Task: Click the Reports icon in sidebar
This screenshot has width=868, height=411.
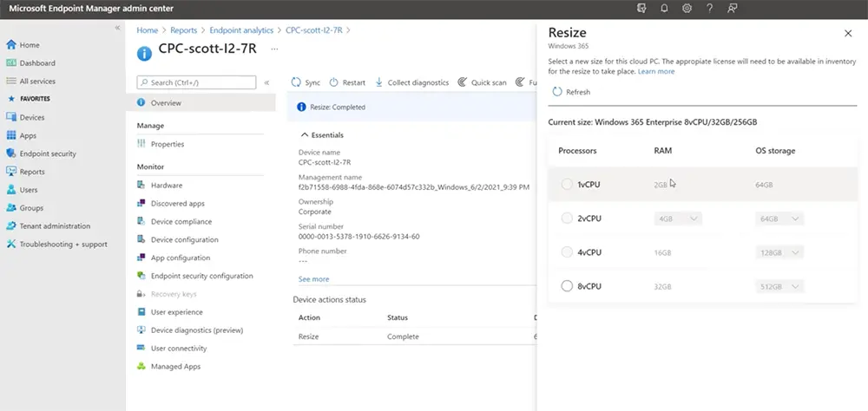Action: (x=10, y=172)
